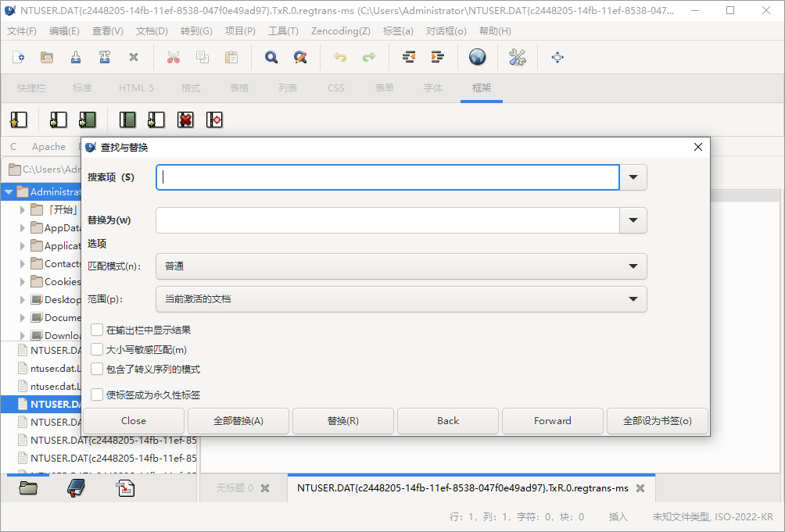Image resolution: width=785 pixels, height=532 pixels.
Task: Click the 替换(R) button
Action: (x=343, y=421)
